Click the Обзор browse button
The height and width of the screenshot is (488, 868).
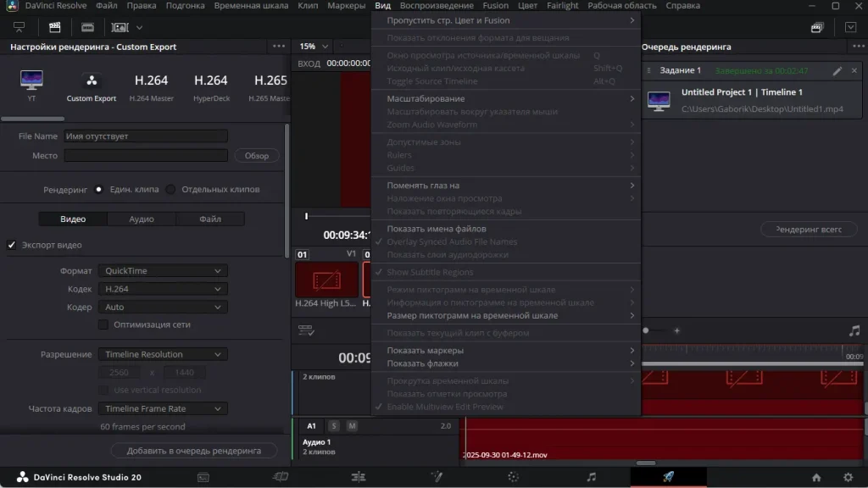coord(256,156)
